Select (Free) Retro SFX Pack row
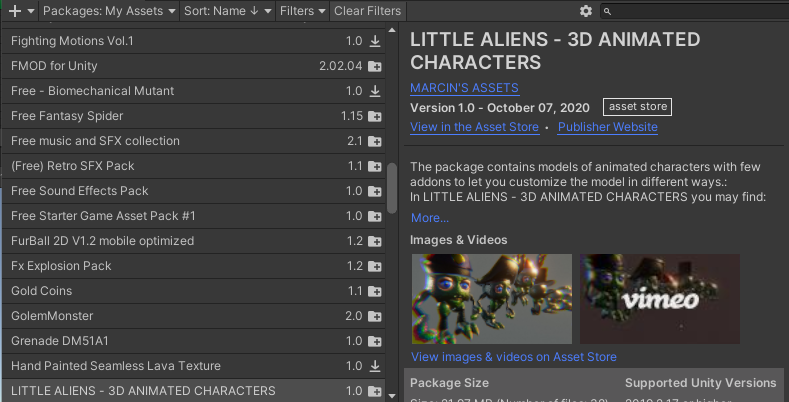 tap(194, 167)
